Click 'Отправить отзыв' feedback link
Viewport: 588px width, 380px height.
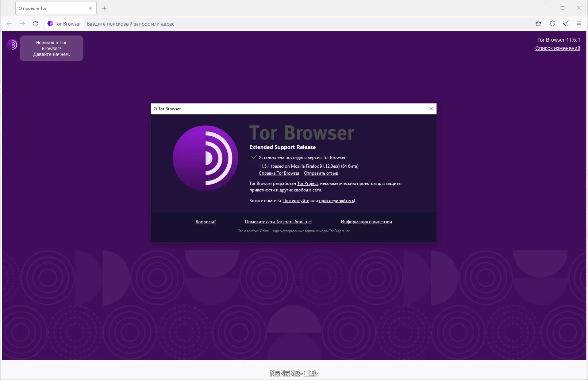coord(321,173)
